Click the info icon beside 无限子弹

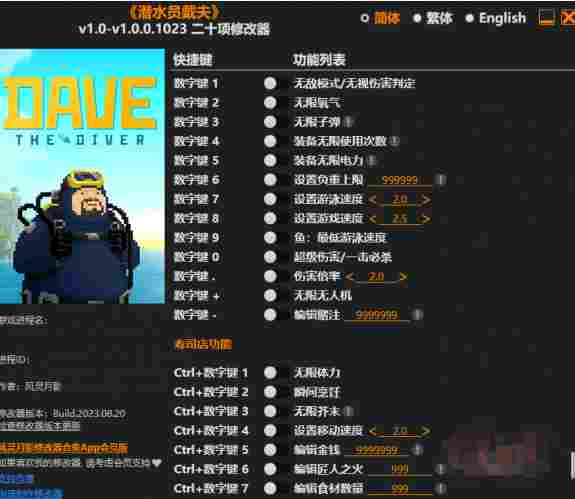[x=348, y=122]
